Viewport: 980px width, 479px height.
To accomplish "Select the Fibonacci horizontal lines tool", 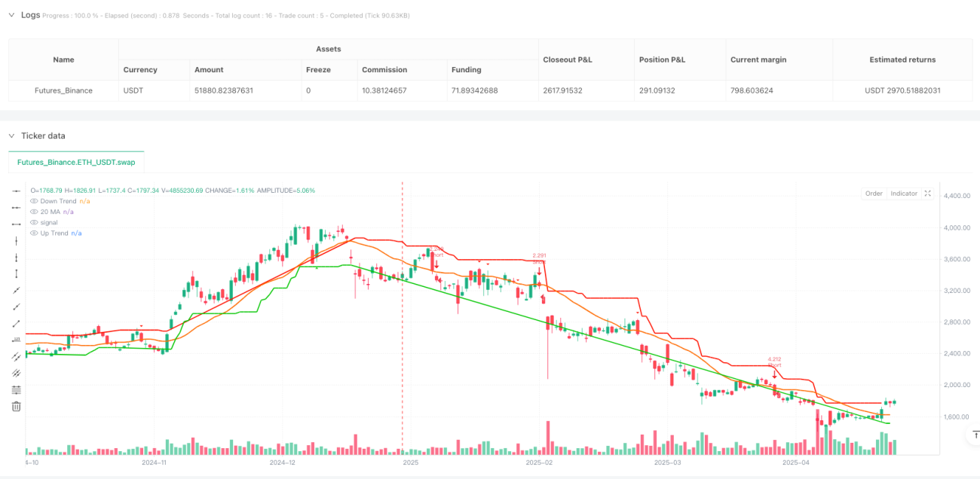I will point(17,390).
